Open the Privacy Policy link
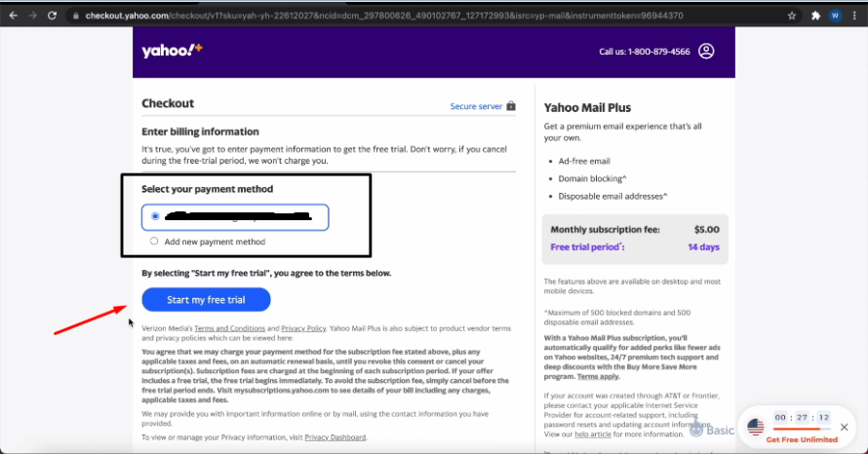The image size is (868, 454). (x=303, y=328)
